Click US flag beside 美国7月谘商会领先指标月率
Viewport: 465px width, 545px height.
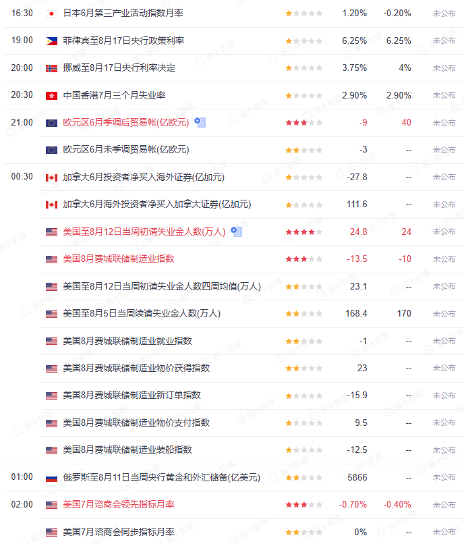[x=51, y=505]
